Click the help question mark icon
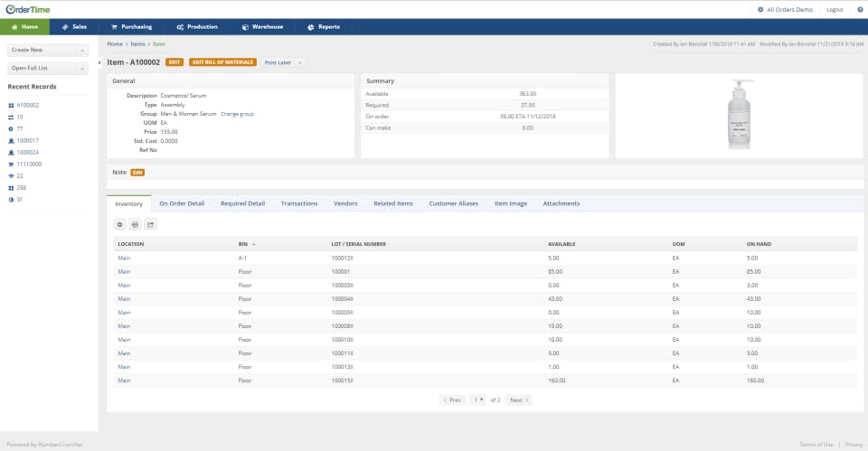The height and width of the screenshot is (451, 868). pyautogui.click(x=860, y=9)
